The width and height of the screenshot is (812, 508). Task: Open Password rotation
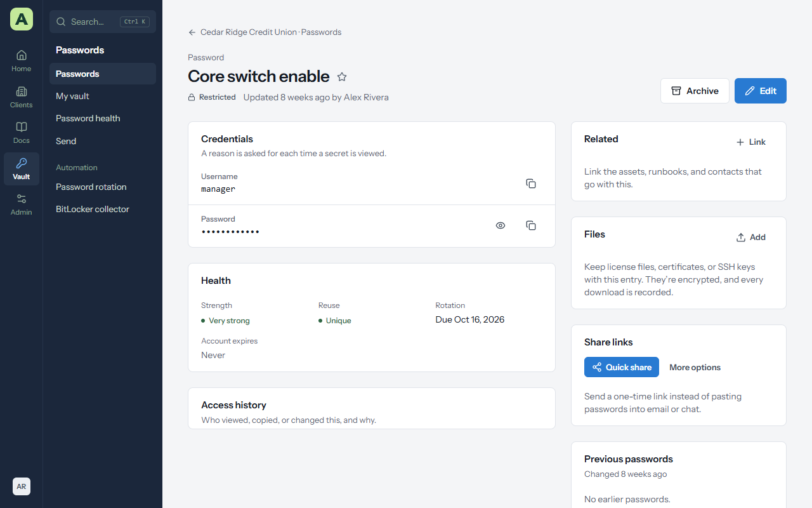[103, 187]
